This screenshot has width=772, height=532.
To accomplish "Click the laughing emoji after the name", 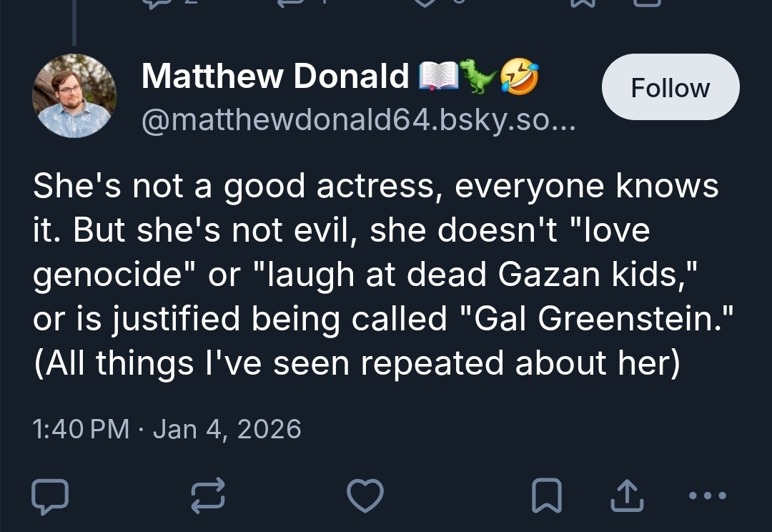I will [518, 75].
